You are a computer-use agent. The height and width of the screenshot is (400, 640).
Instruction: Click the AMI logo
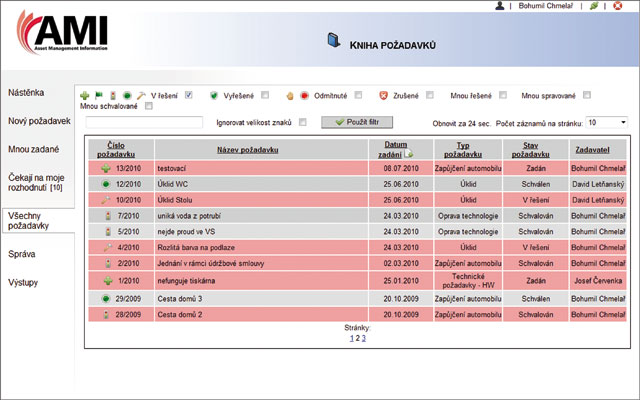click(x=62, y=32)
